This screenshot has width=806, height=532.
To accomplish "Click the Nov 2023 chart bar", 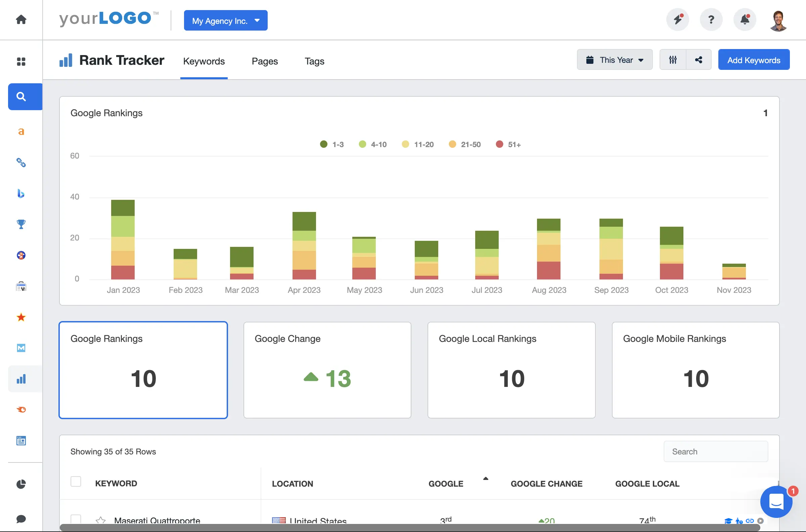I will click(x=734, y=271).
